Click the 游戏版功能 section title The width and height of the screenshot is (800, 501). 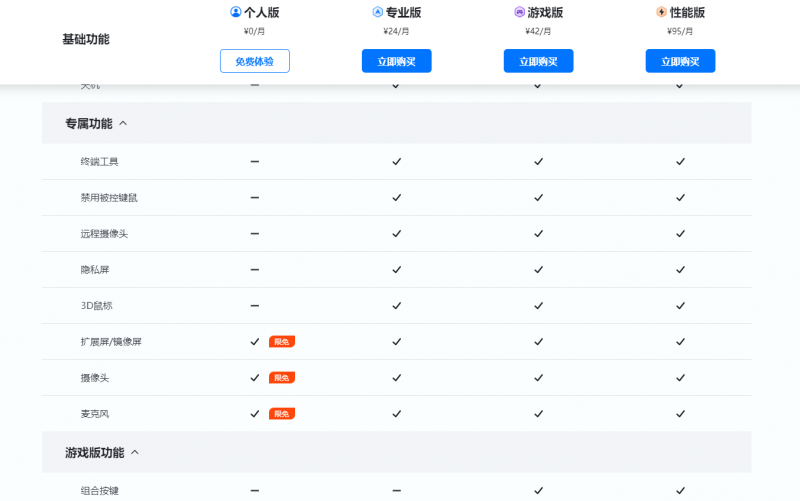(x=94, y=453)
